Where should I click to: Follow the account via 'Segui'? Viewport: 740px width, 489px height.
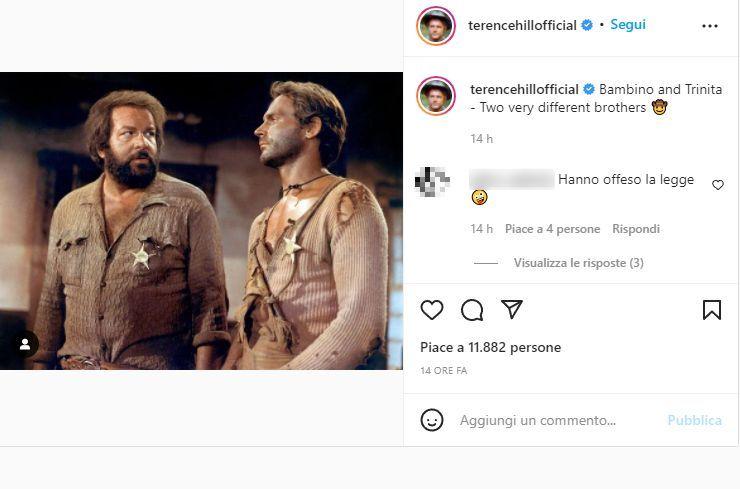(x=628, y=25)
